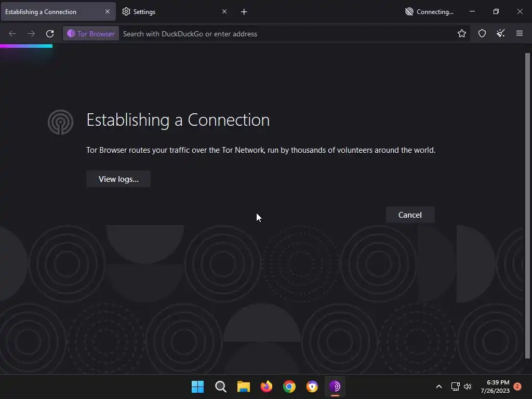Reload the current page
This screenshot has width=532, height=399.
50,34
